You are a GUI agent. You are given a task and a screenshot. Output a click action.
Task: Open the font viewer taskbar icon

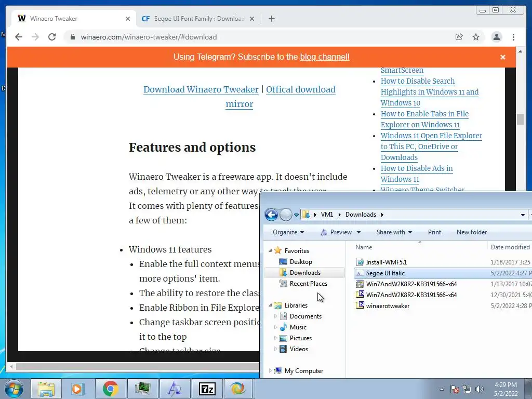175,389
